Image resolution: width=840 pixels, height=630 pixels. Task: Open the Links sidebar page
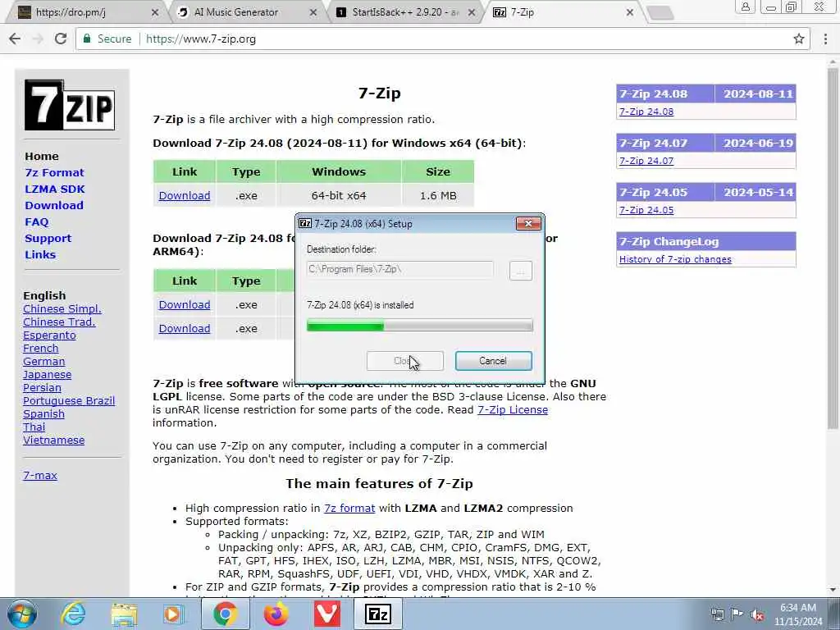40,254
